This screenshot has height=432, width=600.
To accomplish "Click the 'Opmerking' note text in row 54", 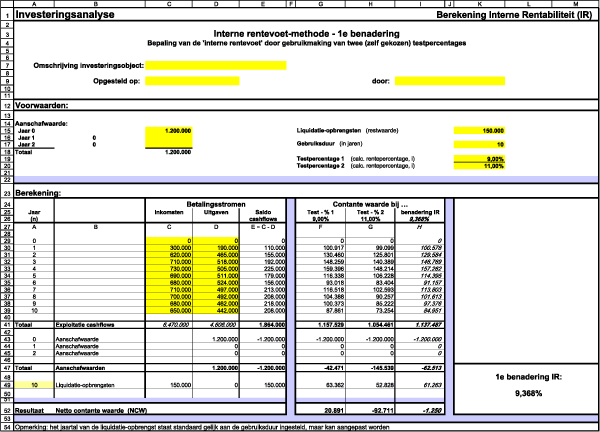I will pyautogui.click(x=202, y=427).
